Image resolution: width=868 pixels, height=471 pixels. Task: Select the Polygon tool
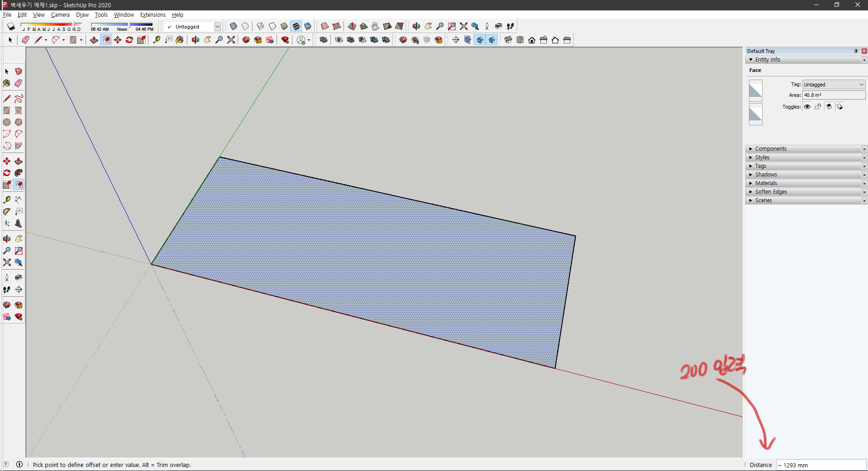(19, 122)
